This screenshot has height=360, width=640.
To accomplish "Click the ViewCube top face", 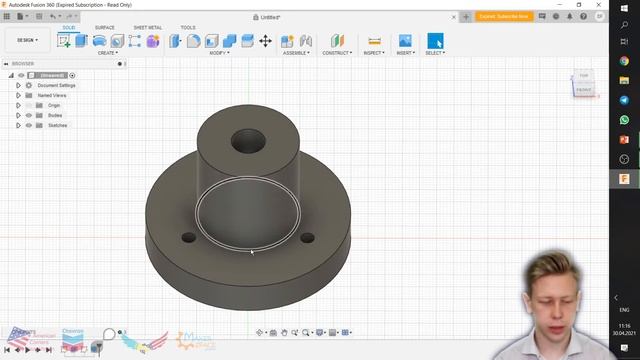I will [x=584, y=76].
